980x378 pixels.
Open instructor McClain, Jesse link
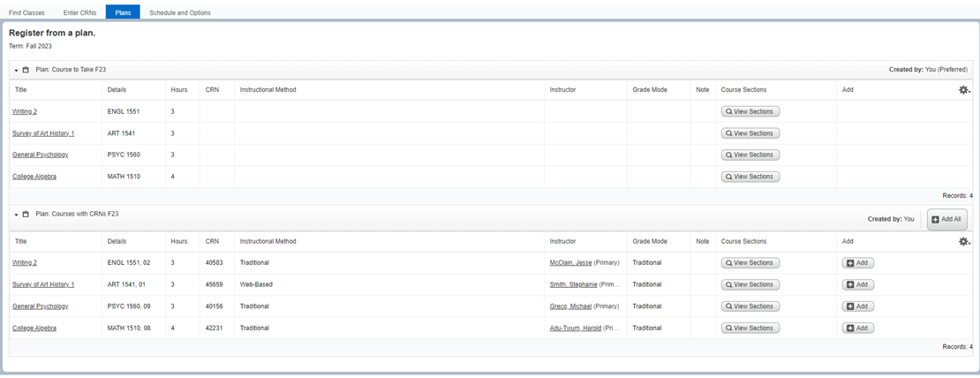(570, 263)
